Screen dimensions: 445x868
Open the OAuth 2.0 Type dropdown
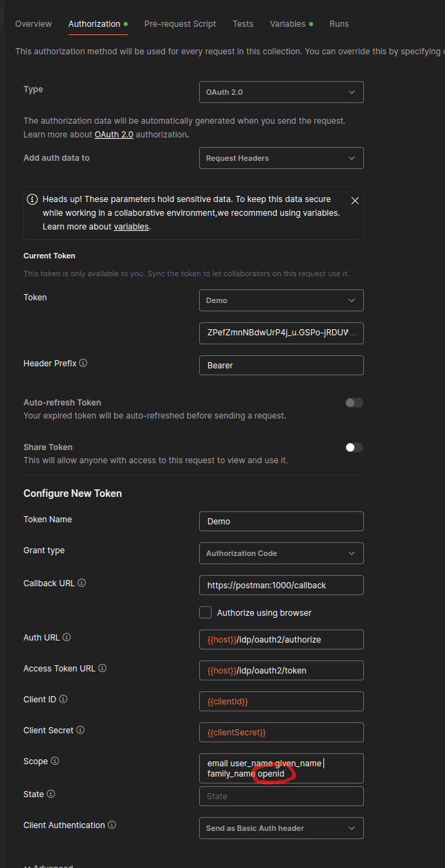[x=281, y=92]
